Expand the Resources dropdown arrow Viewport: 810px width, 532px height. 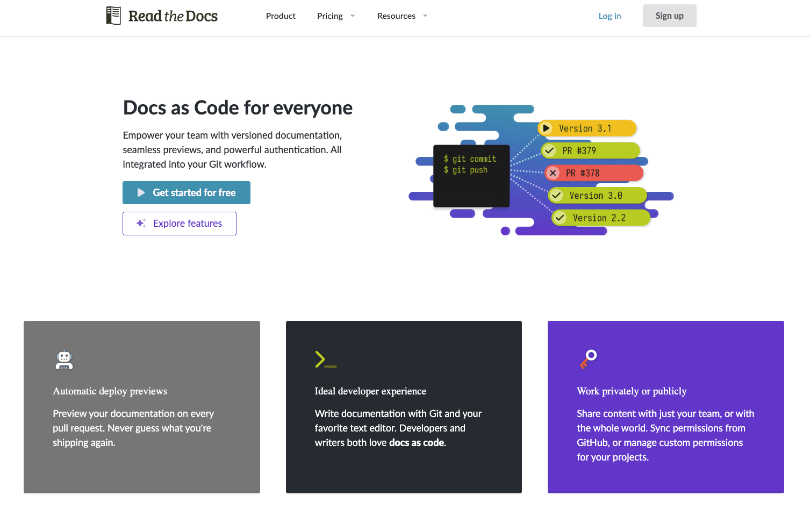[425, 16]
